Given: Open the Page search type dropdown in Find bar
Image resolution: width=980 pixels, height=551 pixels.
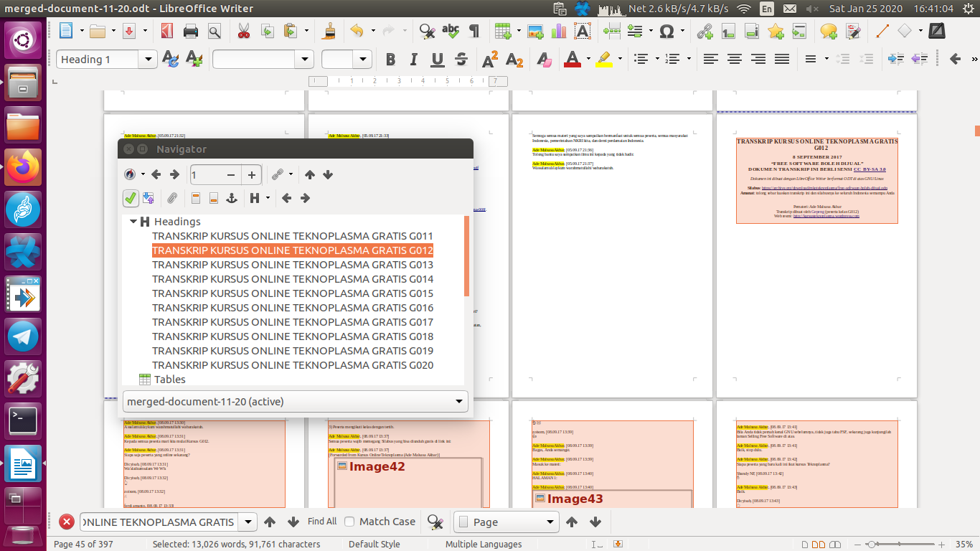Looking at the screenshot, I should [550, 522].
